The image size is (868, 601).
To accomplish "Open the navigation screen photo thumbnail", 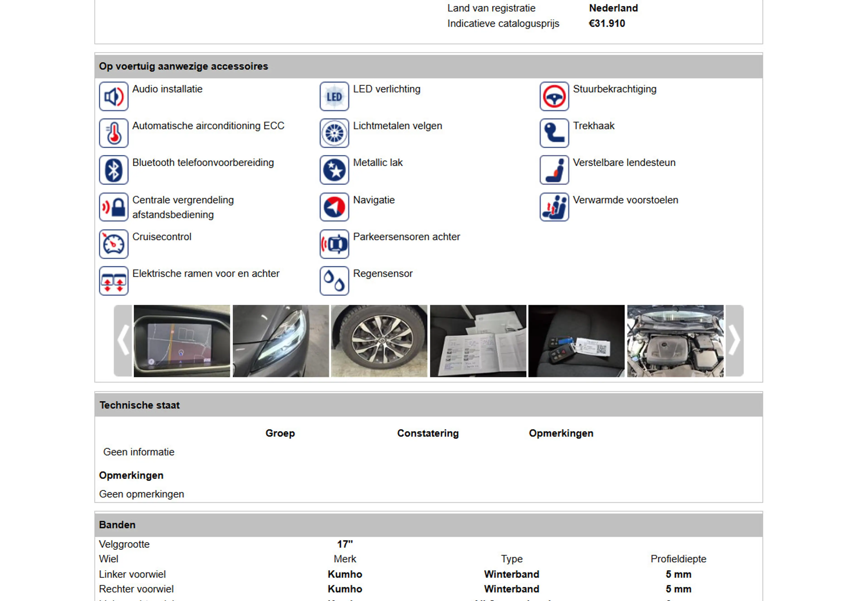I will click(x=182, y=341).
